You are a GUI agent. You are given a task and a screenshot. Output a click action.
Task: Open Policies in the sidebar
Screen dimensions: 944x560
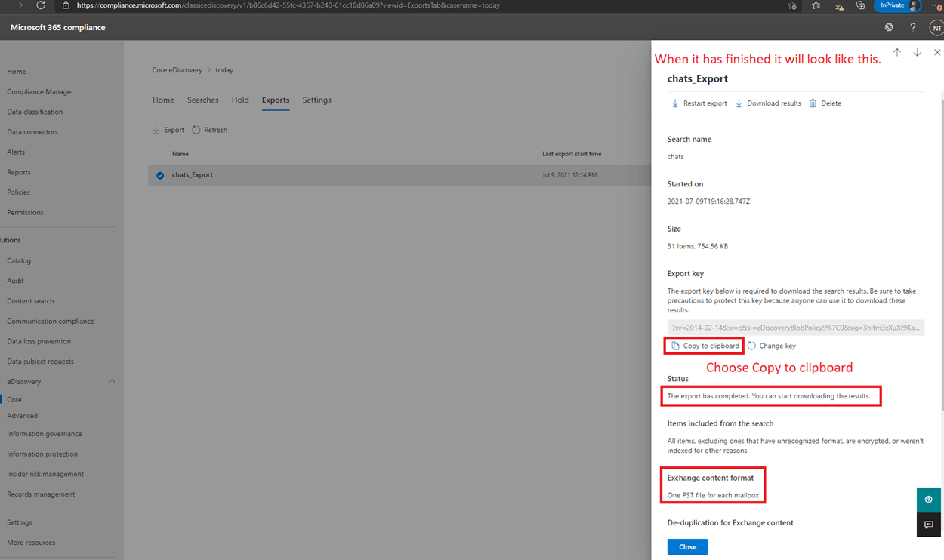(x=18, y=192)
